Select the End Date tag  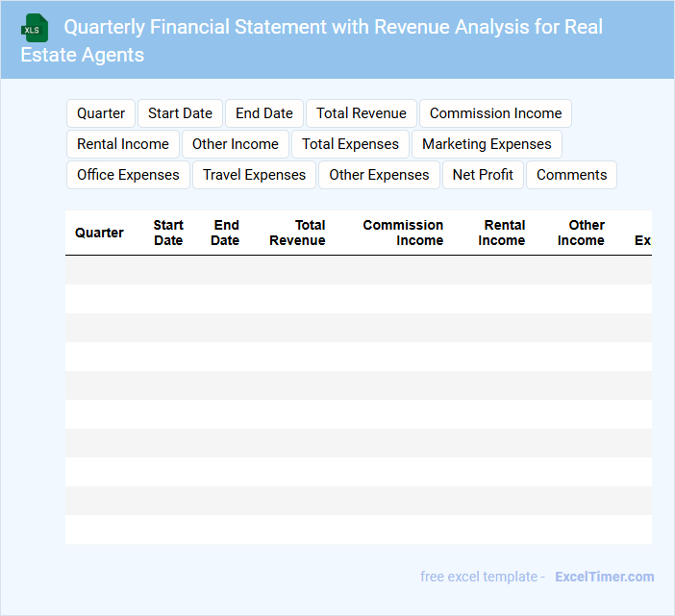[264, 113]
